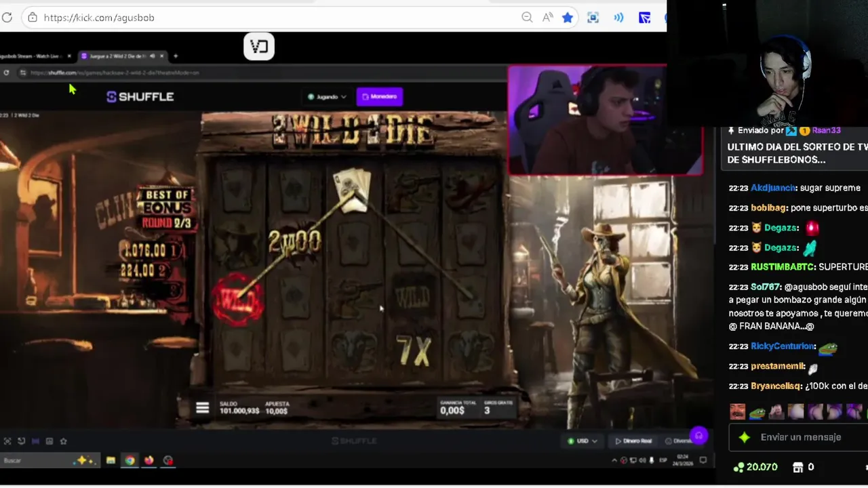The height and width of the screenshot is (488, 868).
Task: Switch to the agusbob Stream browser tab
Action: (31, 56)
